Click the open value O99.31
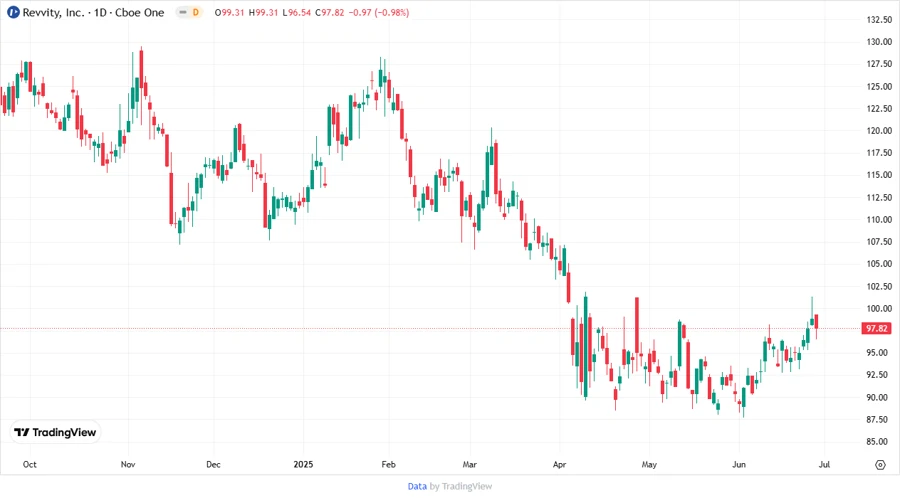This screenshot has width=900, height=498. point(230,13)
